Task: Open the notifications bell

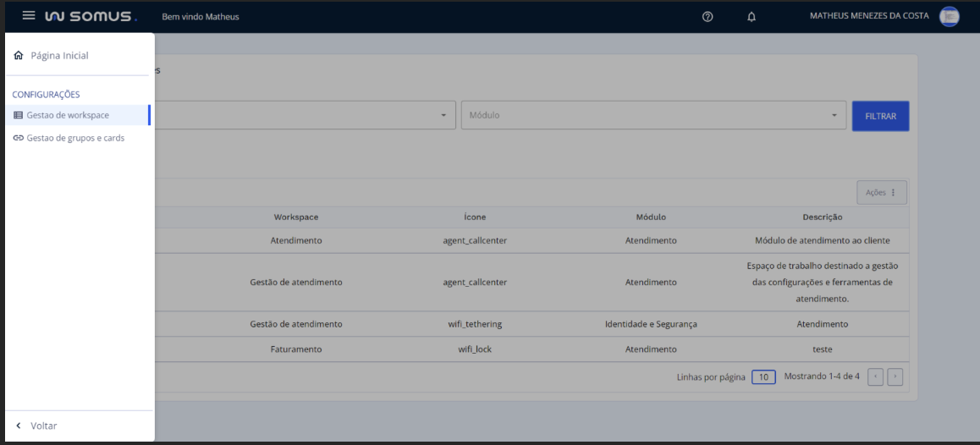Action: pyautogui.click(x=752, y=17)
